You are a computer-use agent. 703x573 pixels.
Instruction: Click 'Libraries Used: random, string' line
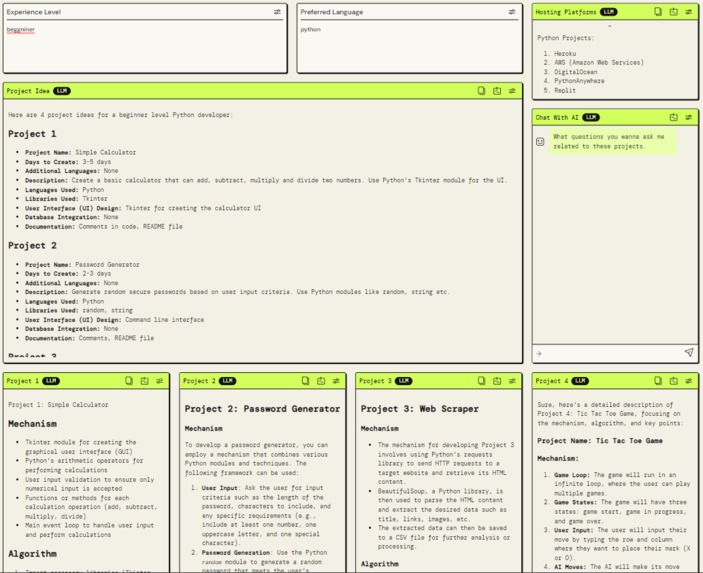[x=78, y=310]
